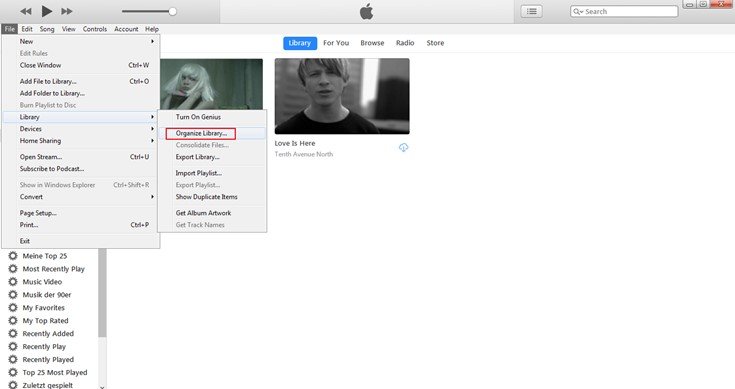Open the Help menu
Screen dimensions: 735x389
coord(151,29)
